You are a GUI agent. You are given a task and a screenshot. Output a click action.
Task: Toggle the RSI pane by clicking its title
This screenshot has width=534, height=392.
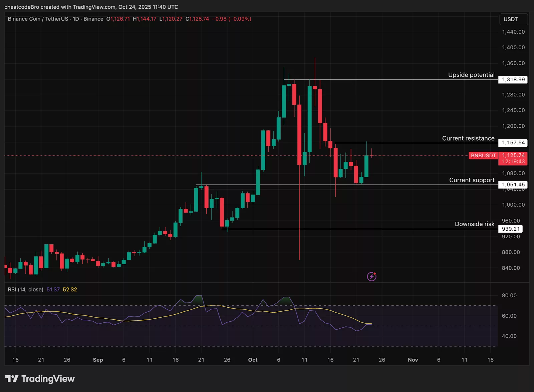(x=25, y=290)
